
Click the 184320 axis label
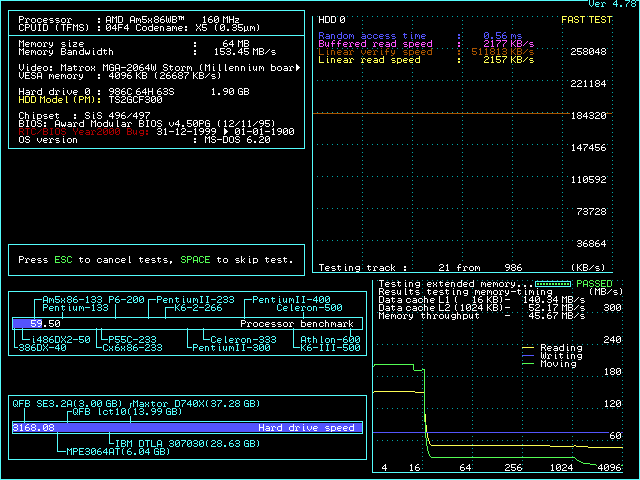pyautogui.click(x=588, y=116)
